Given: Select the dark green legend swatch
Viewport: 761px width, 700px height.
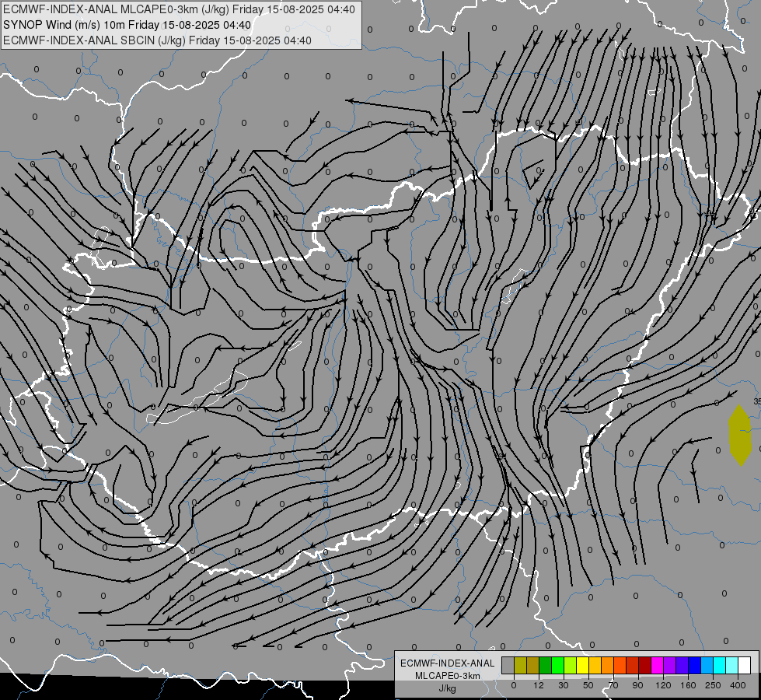Looking at the screenshot, I should coord(546,665).
